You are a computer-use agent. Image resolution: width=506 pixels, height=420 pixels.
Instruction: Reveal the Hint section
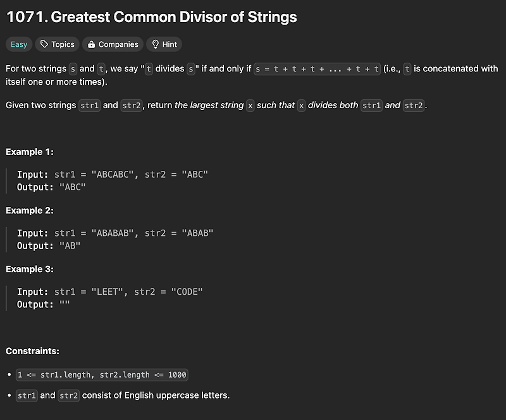tap(164, 44)
